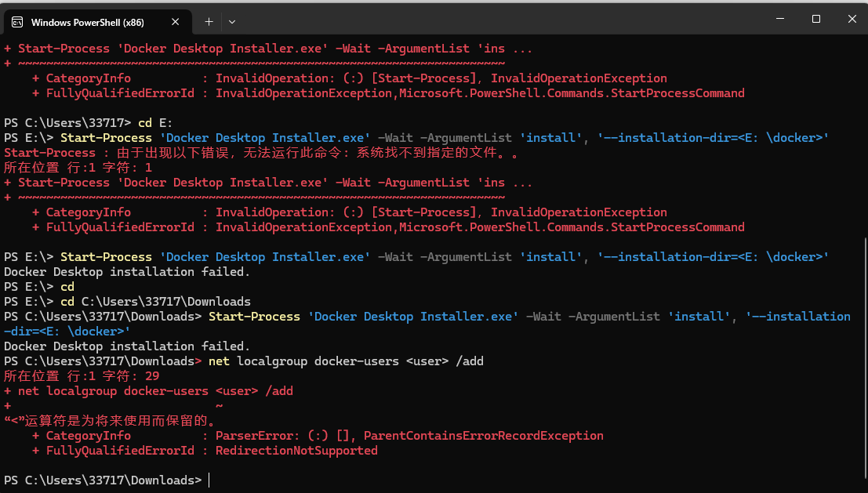This screenshot has height=493, width=868.
Task: Maximize the terminal window
Action: [816, 19]
